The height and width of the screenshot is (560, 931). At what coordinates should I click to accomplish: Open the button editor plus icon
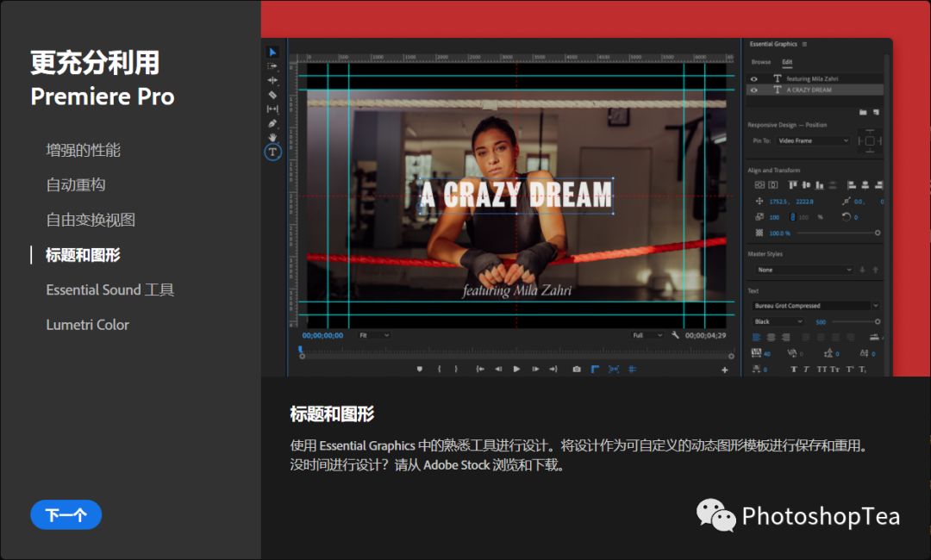tap(724, 370)
